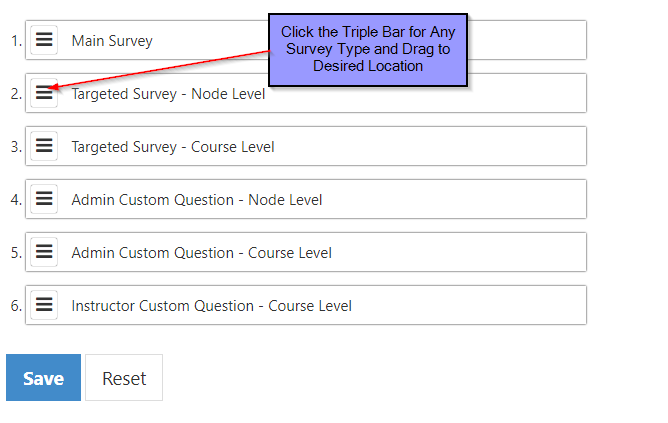668x423 pixels.
Task: Save the survey order
Action: click(x=43, y=378)
